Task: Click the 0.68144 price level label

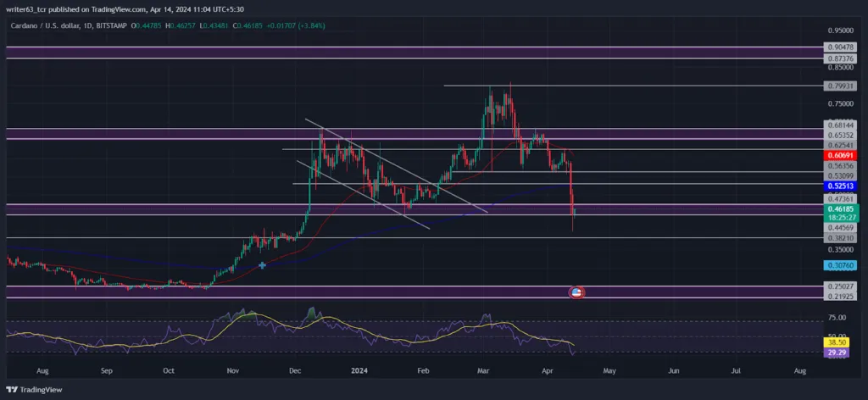Action: (841, 125)
